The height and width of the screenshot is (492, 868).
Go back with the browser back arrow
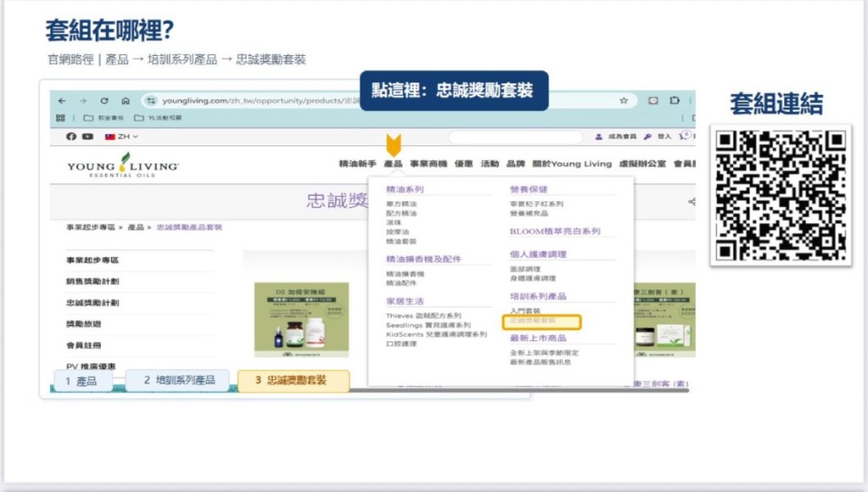click(x=62, y=101)
